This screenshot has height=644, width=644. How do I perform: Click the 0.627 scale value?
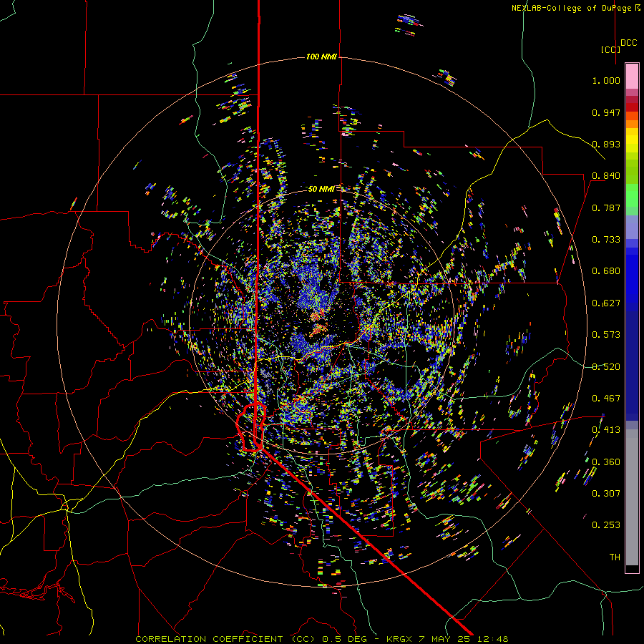tap(606, 303)
